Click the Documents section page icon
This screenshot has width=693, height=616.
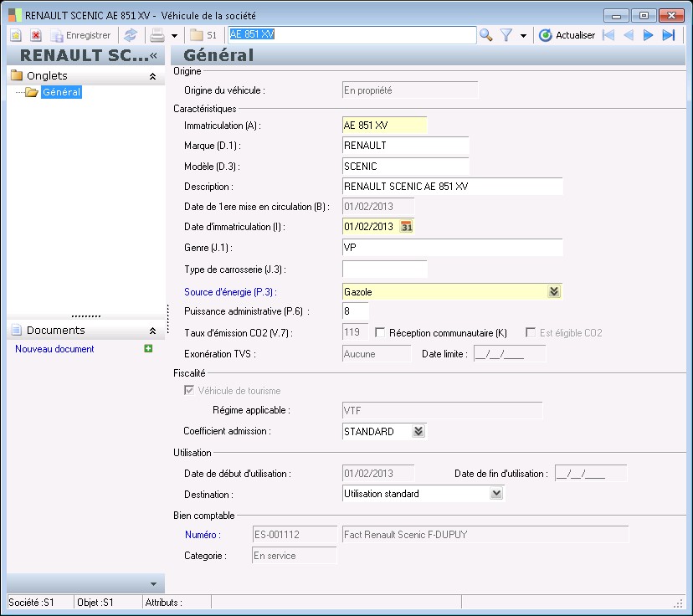click(x=17, y=330)
